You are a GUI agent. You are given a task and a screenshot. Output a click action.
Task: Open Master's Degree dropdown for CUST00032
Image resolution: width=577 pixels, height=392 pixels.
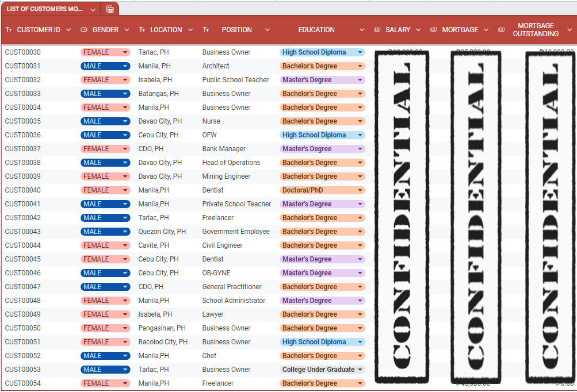click(x=322, y=80)
